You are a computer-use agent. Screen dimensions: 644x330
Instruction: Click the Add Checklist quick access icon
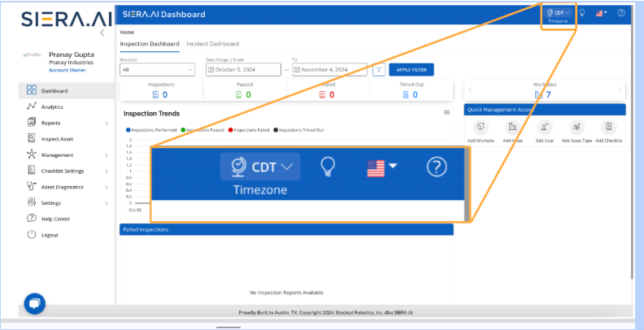[x=609, y=127]
